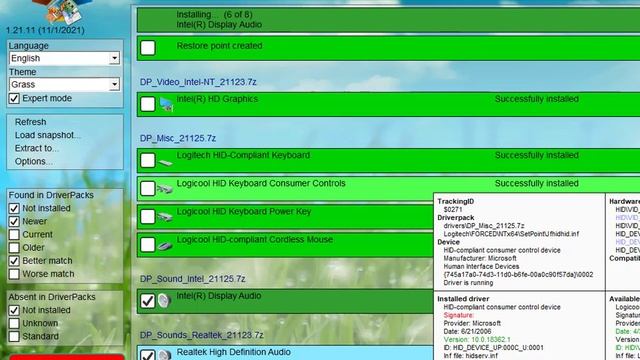Uncheck the Intel(R) Display Audio checkbox
Image resolution: width=640 pixels, height=360 pixels.
point(148,301)
